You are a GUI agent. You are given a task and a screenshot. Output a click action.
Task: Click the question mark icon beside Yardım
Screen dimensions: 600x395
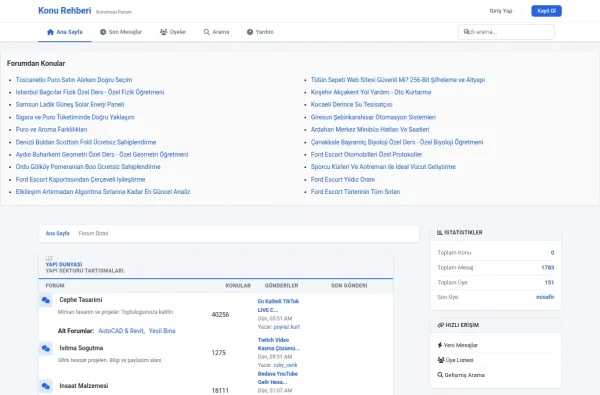coord(250,32)
